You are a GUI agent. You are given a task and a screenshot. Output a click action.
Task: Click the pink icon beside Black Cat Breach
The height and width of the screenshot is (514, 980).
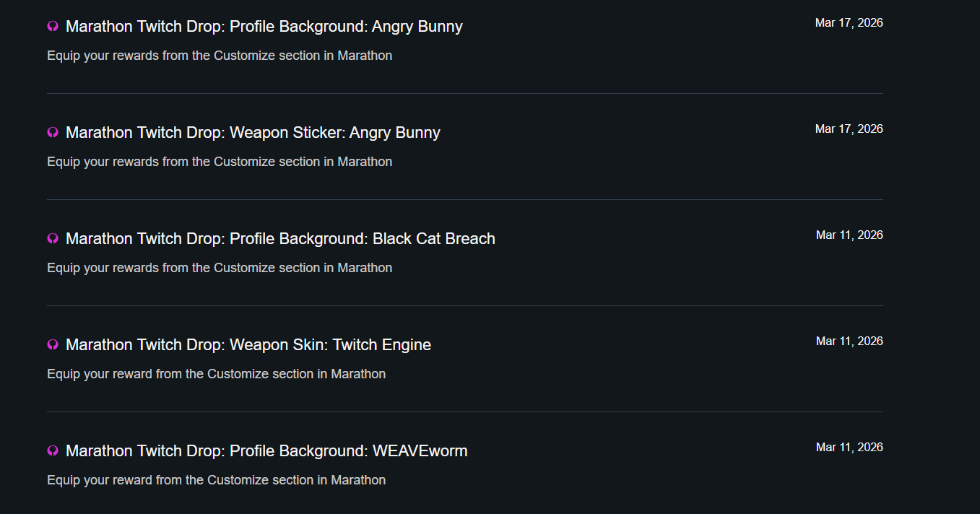pos(53,239)
